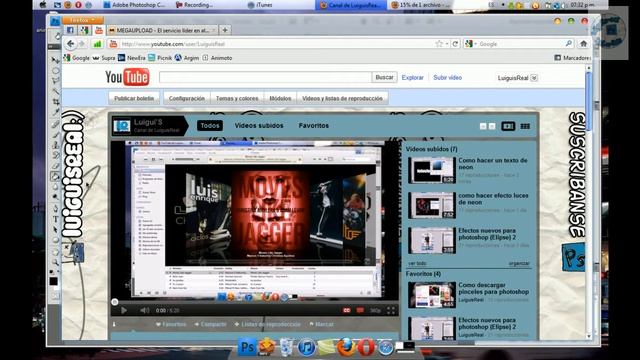Open Picnik bookmark in bookmarks bar
The width and height of the screenshot is (640, 360).
click(x=160, y=58)
